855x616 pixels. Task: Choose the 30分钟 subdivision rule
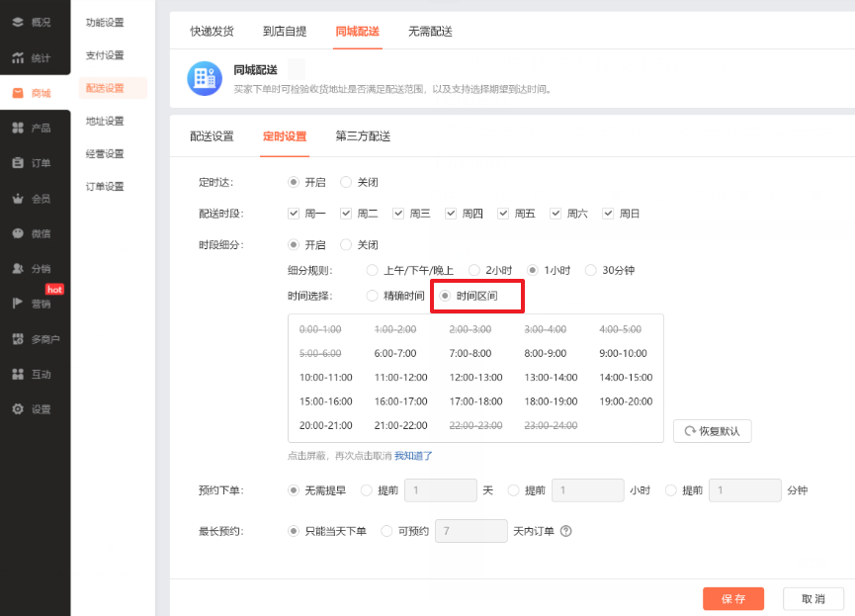click(x=590, y=270)
